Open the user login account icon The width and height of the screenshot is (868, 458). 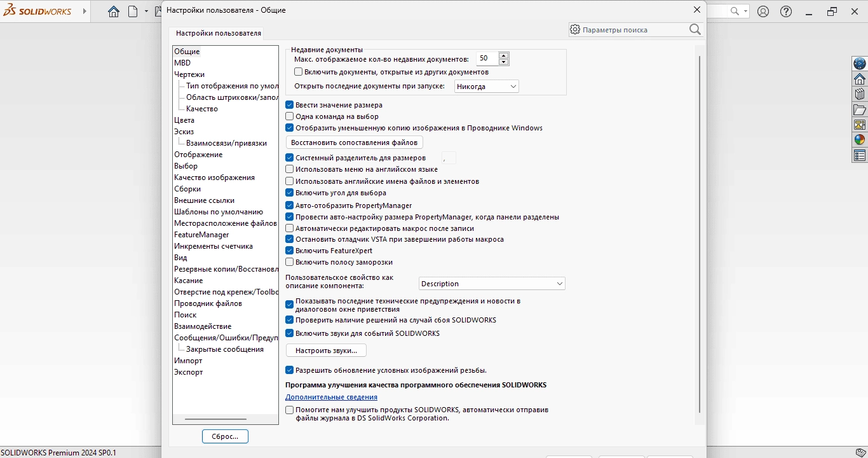pos(763,11)
